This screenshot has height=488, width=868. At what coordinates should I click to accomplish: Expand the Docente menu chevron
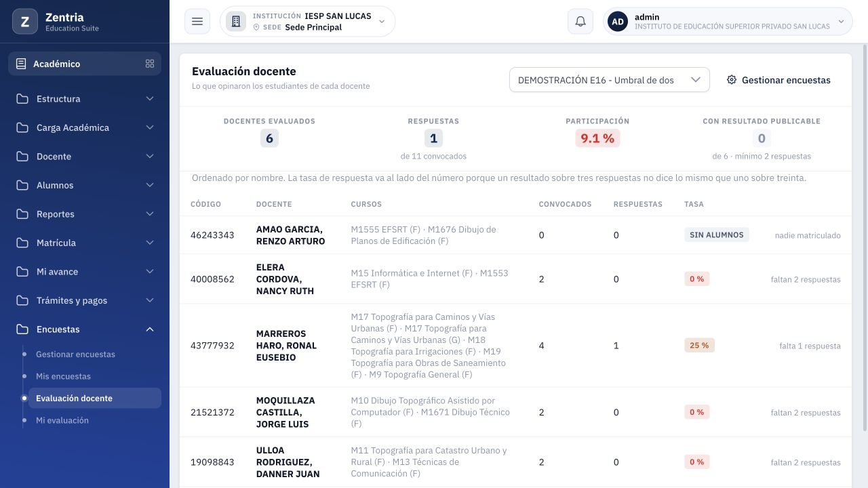(x=150, y=157)
